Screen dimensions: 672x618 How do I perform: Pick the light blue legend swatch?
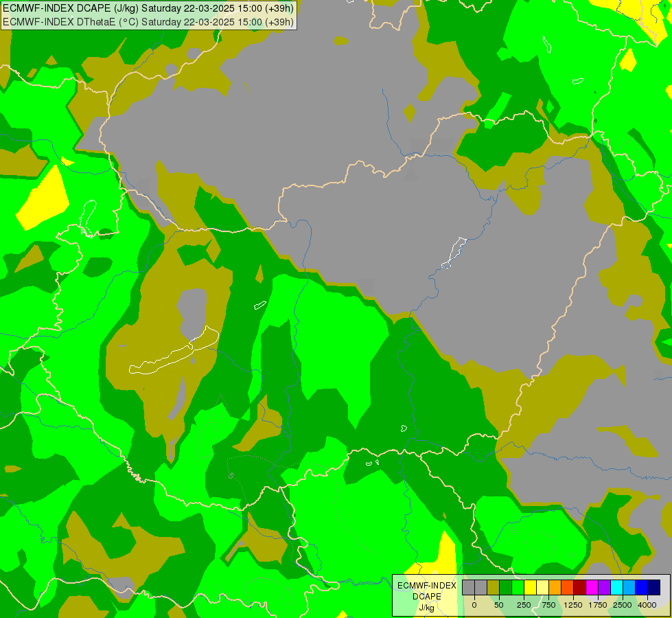coord(629,587)
